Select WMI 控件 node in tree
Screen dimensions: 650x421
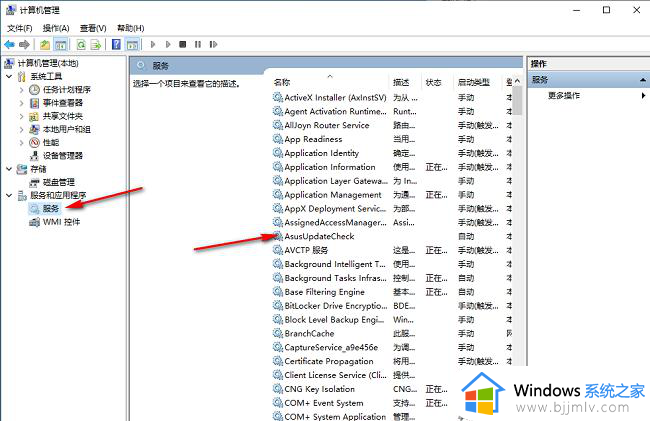coord(61,222)
